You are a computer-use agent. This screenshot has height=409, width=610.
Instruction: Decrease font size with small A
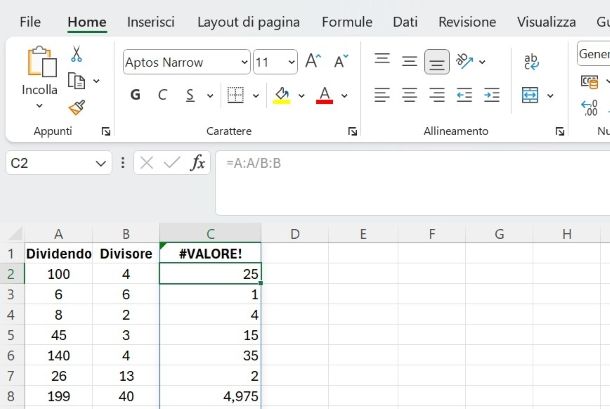[341, 61]
